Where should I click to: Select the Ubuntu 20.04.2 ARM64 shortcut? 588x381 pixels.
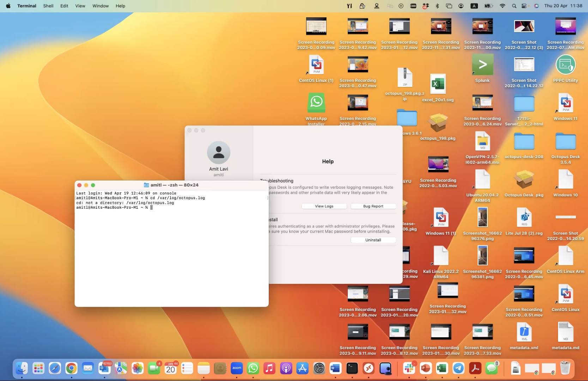[483, 179]
